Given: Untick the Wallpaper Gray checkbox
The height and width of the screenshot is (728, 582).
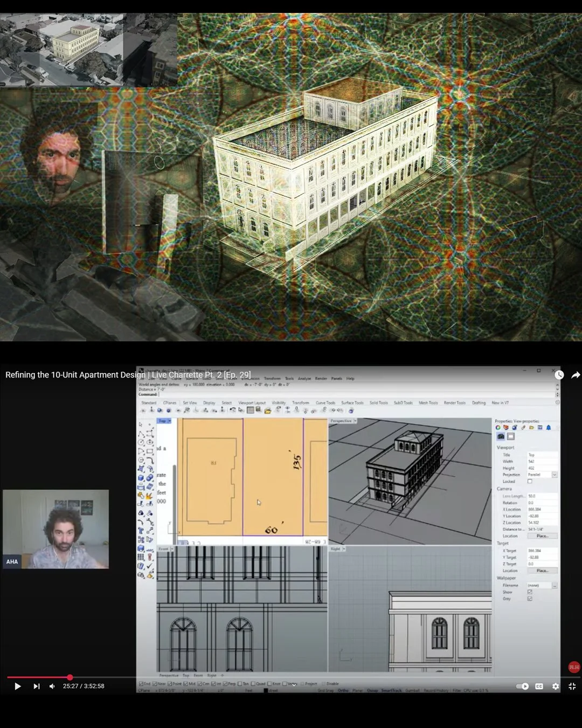Looking at the screenshot, I should (x=530, y=599).
